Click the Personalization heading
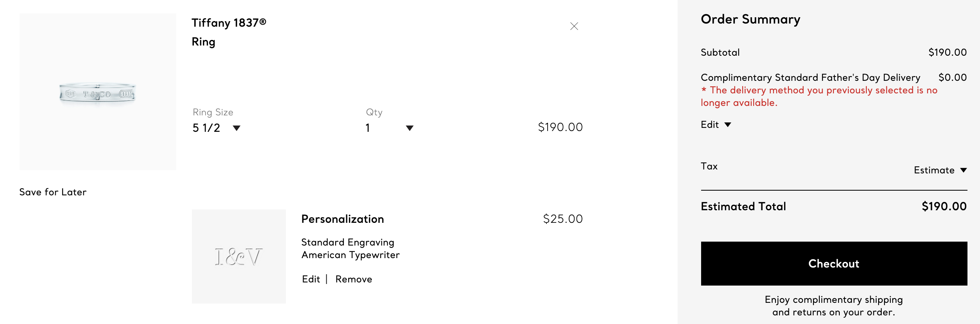 tap(343, 219)
